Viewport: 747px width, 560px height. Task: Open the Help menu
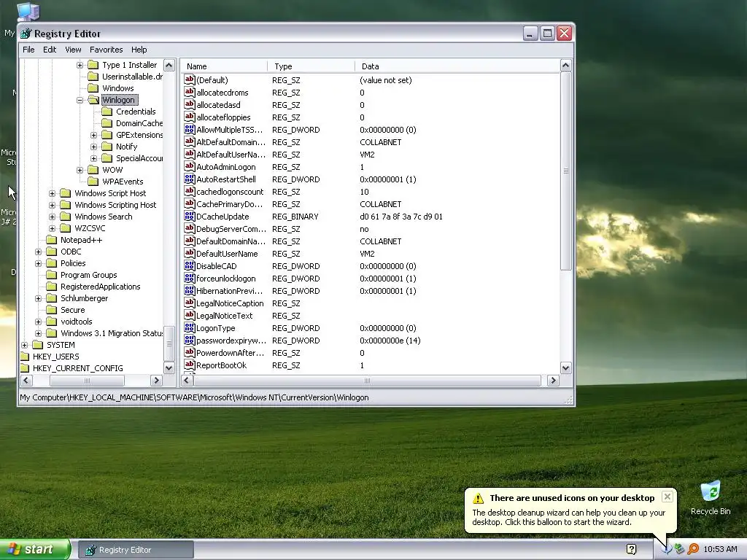tap(139, 50)
